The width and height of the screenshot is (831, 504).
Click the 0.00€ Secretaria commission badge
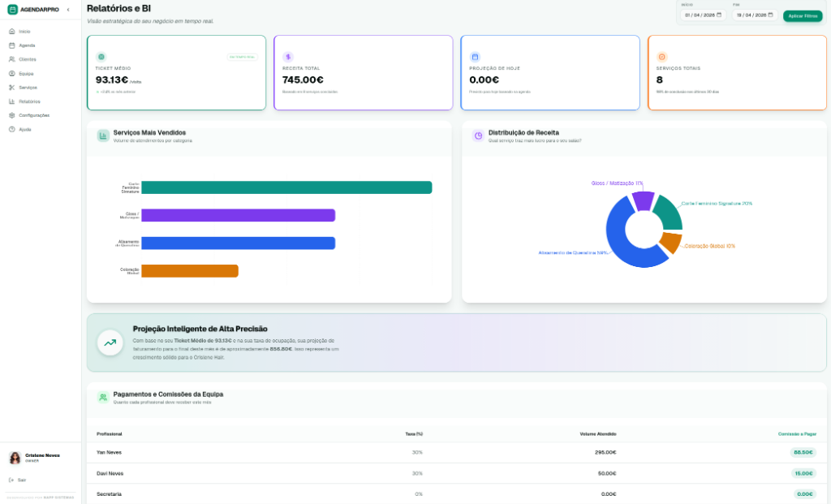(x=804, y=494)
